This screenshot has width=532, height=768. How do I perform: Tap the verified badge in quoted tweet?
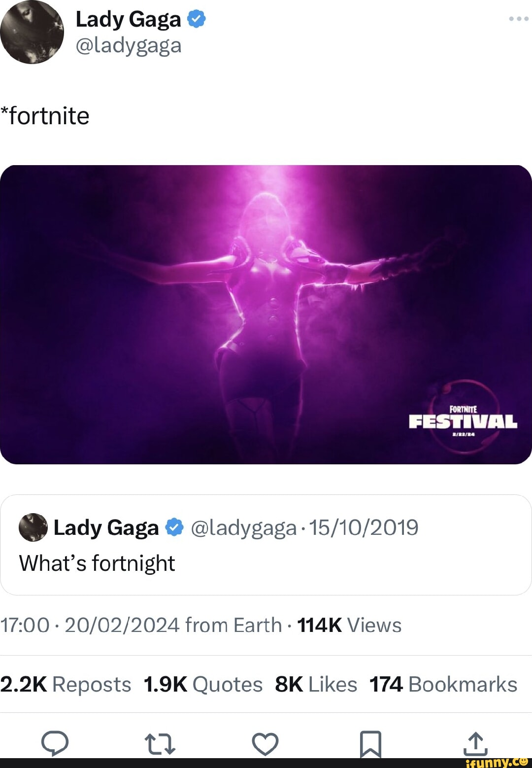[174, 527]
